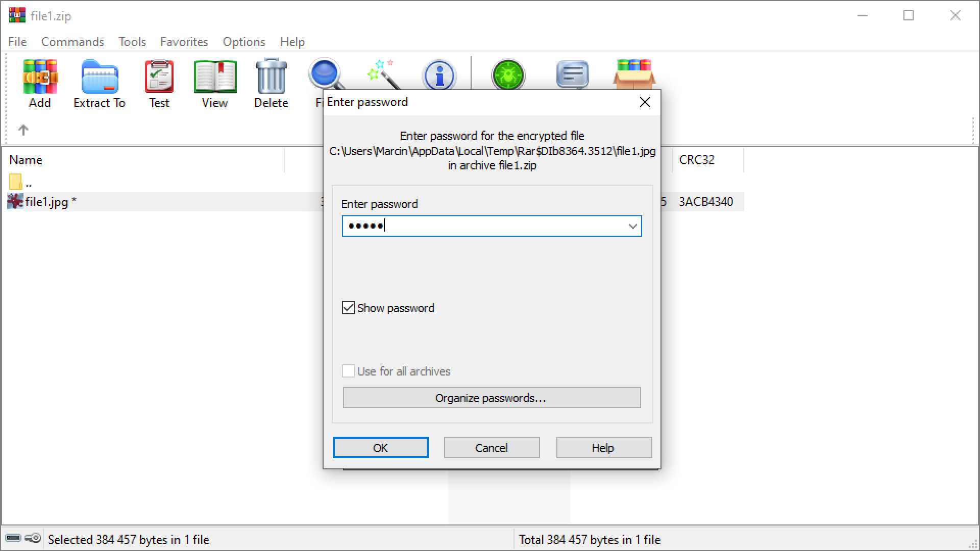Enable Use for all archives checkbox
This screenshot has height=551, width=980.
pos(349,371)
